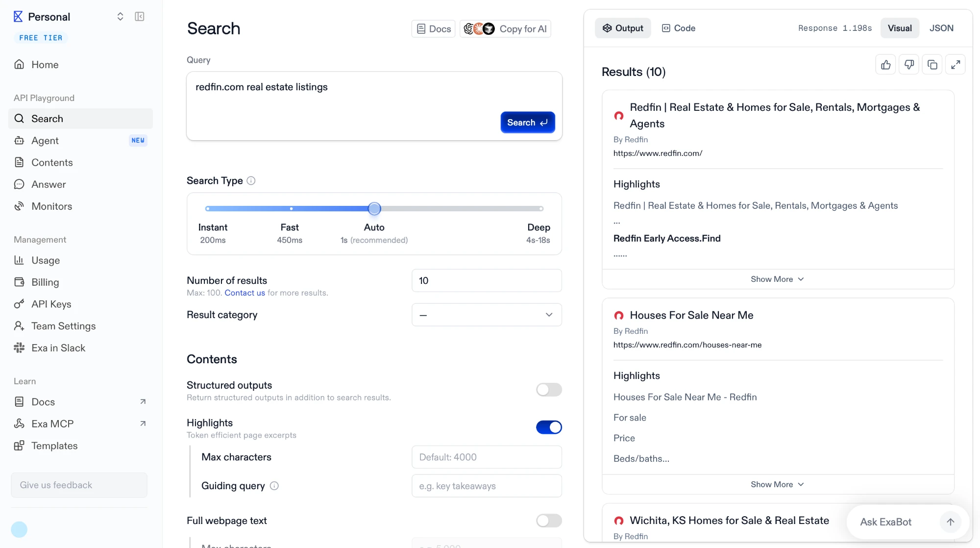Run the query with Search button
The height and width of the screenshot is (548, 980).
[528, 123]
